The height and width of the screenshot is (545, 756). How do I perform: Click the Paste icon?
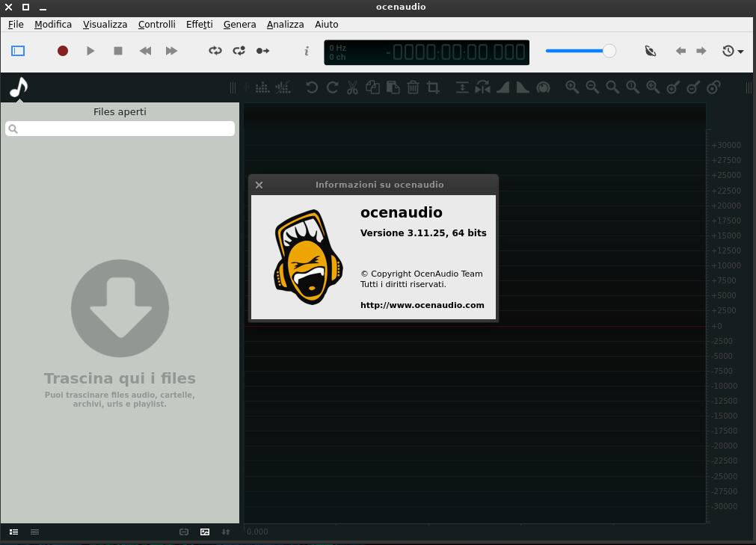393,87
